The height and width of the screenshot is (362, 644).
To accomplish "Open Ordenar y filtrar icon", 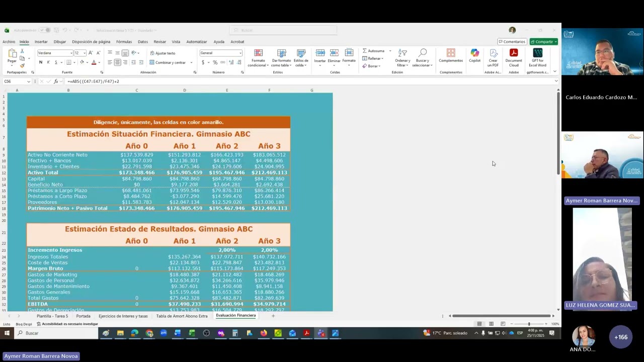I will [403, 53].
